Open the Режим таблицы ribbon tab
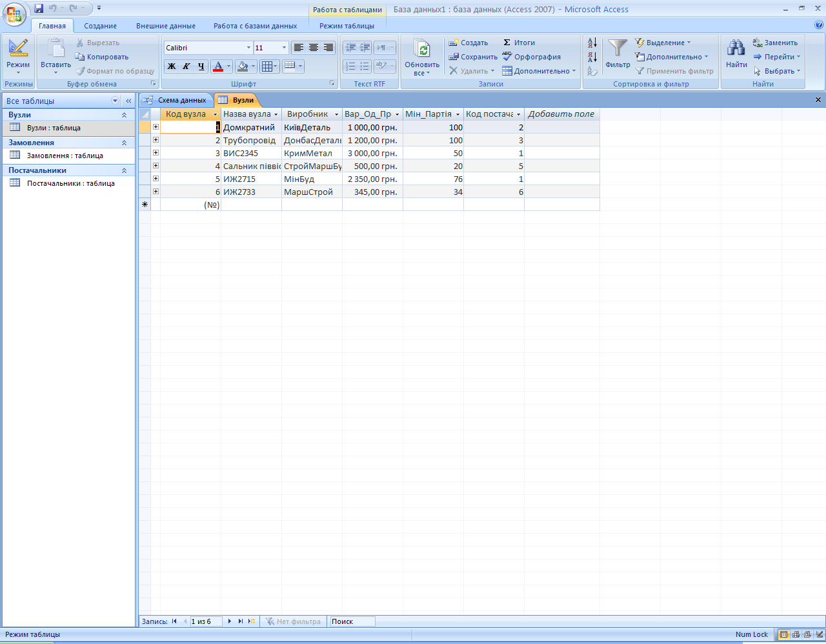 347,26
